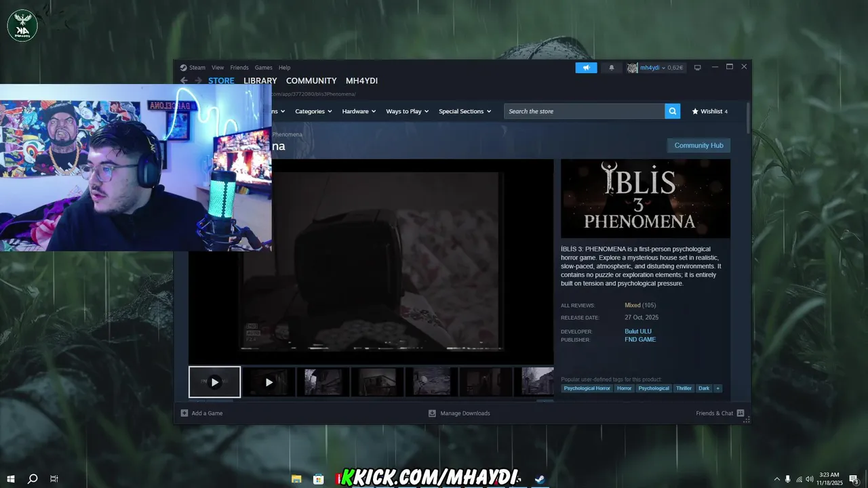Click the Psychological Horror tag
This screenshot has width=868, height=488.
[x=587, y=388]
